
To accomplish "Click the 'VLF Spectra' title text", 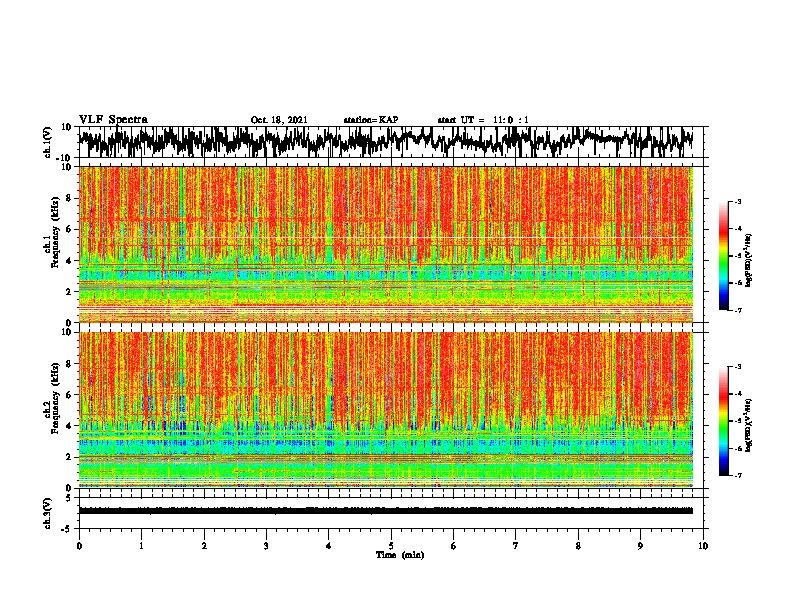I will tap(113, 120).
